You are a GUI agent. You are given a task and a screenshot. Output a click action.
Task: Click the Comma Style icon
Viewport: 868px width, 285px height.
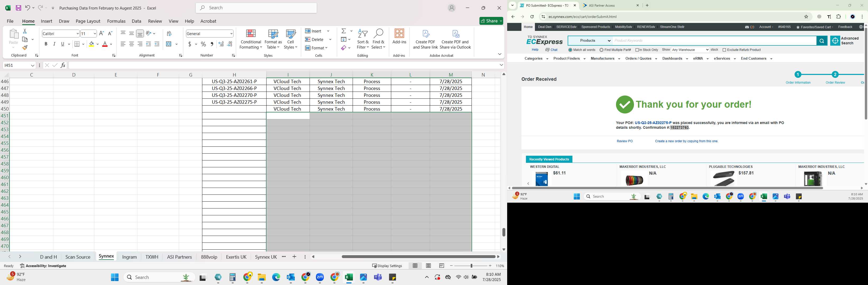click(212, 44)
